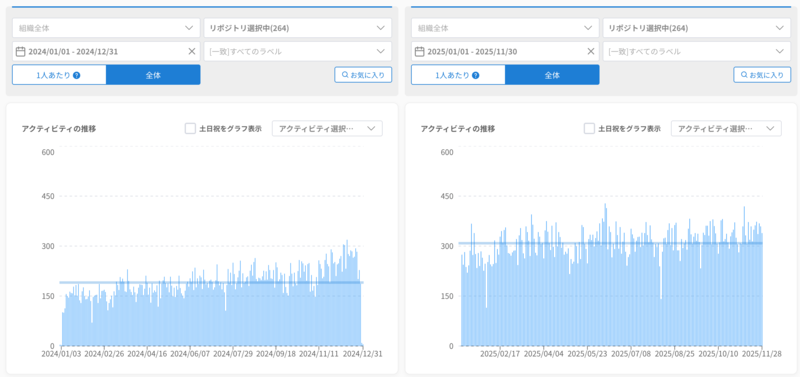Click x-axis label 2024/04/16
800x377 pixels.
(x=147, y=353)
